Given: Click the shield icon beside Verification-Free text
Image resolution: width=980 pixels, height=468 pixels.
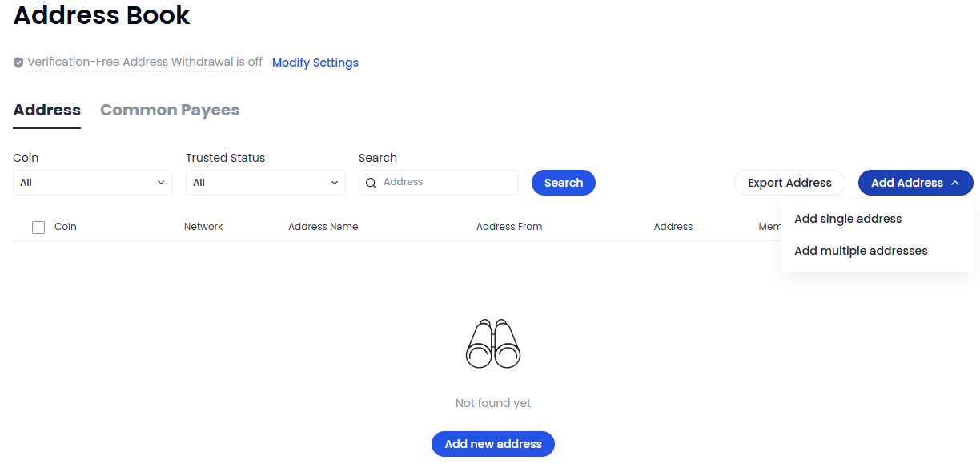Looking at the screenshot, I should coord(18,63).
